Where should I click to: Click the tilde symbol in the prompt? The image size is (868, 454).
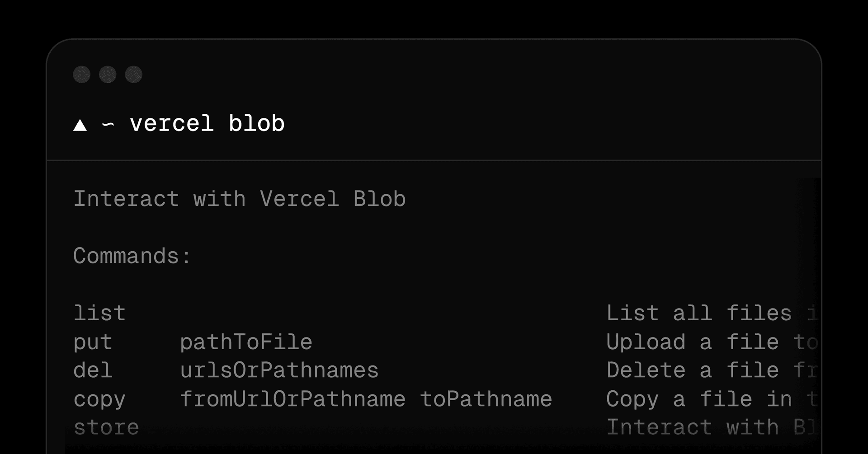108,124
